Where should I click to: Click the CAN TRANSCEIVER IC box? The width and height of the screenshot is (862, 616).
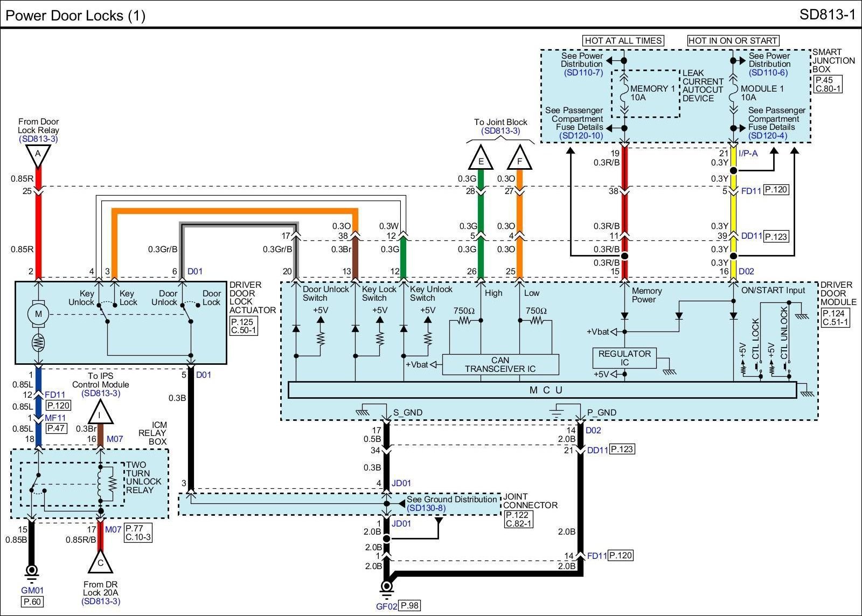tap(500, 365)
